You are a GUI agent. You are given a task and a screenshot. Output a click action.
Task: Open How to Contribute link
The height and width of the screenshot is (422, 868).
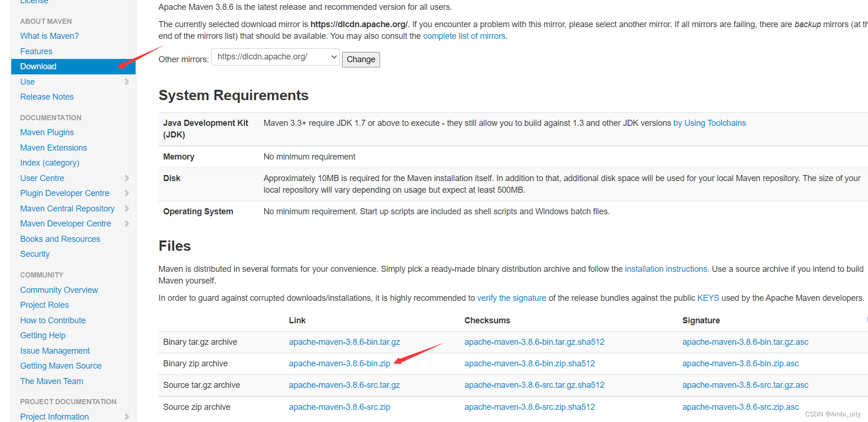(x=53, y=320)
